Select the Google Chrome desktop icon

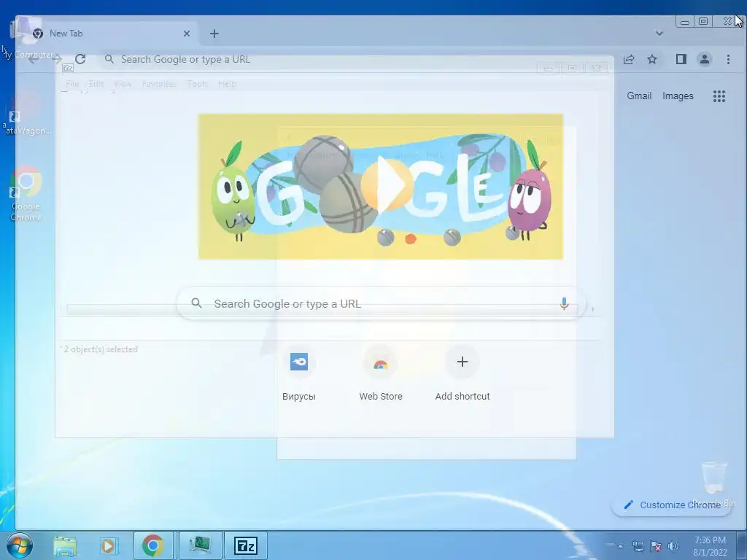(x=26, y=193)
